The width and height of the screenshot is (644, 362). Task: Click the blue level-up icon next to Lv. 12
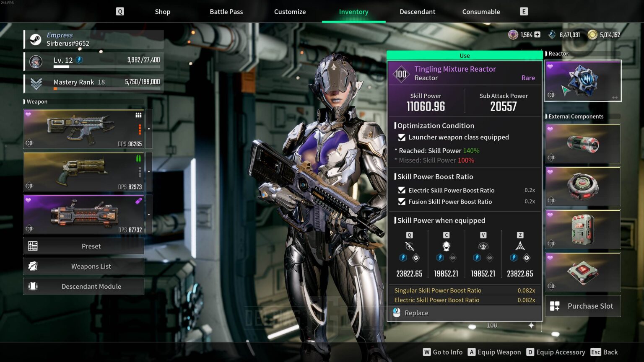tap(78, 60)
